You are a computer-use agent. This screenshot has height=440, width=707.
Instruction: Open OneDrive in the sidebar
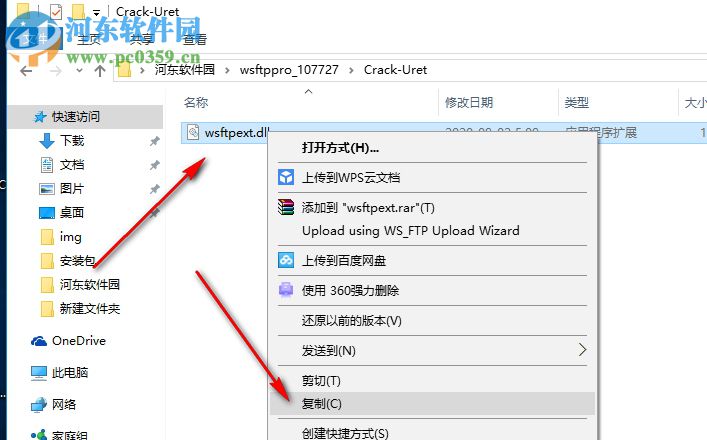(78, 341)
